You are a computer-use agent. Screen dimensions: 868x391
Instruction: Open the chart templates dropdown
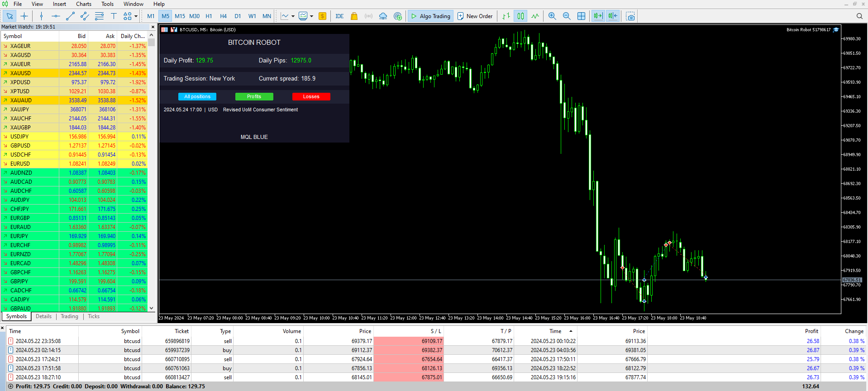coord(311,16)
